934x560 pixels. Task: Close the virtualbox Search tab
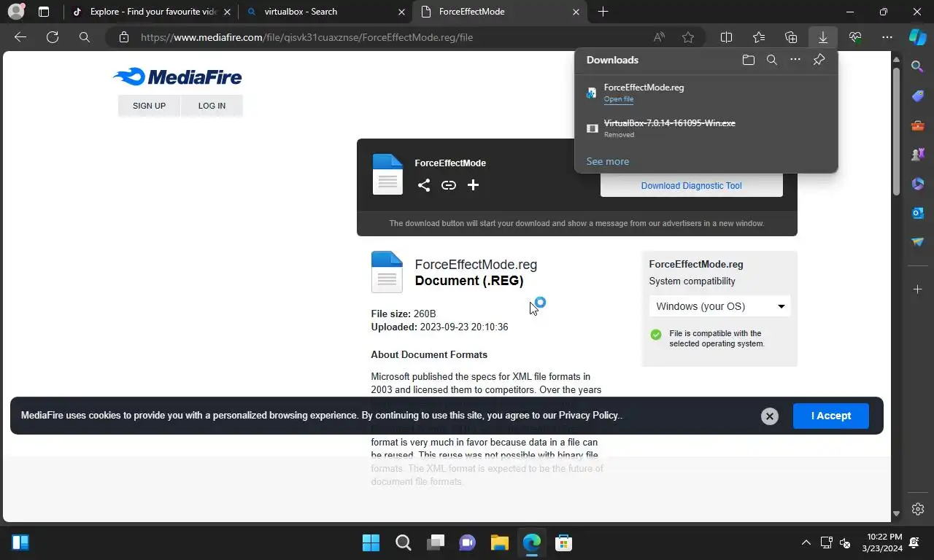coord(402,12)
